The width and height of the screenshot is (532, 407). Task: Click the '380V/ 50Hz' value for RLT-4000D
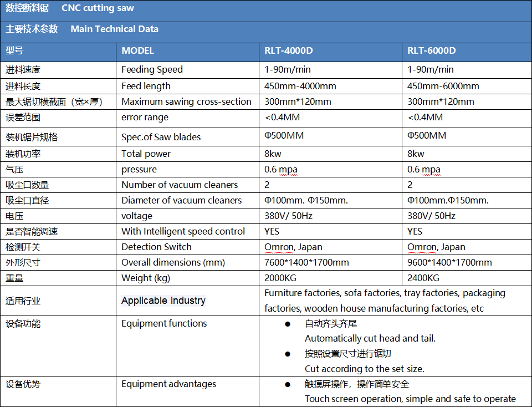tap(288, 216)
